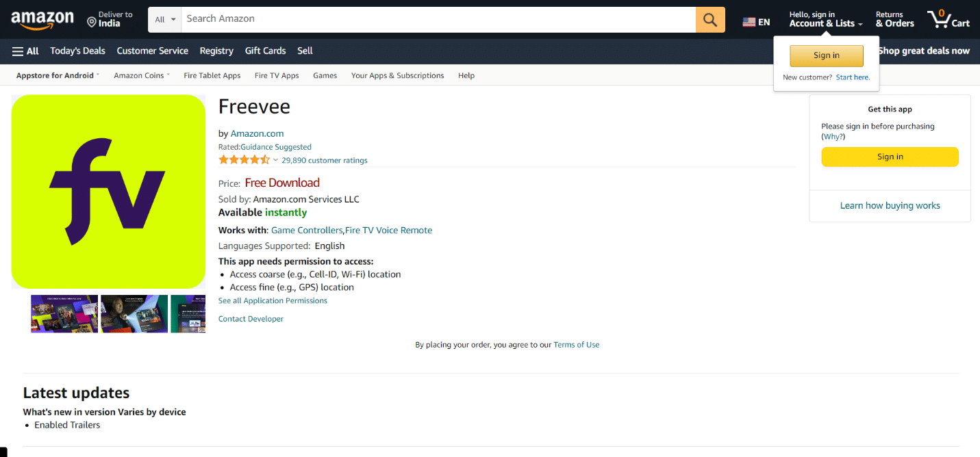Open Gift Cards
Image resolution: width=980 pixels, height=457 pixels.
coord(266,51)
